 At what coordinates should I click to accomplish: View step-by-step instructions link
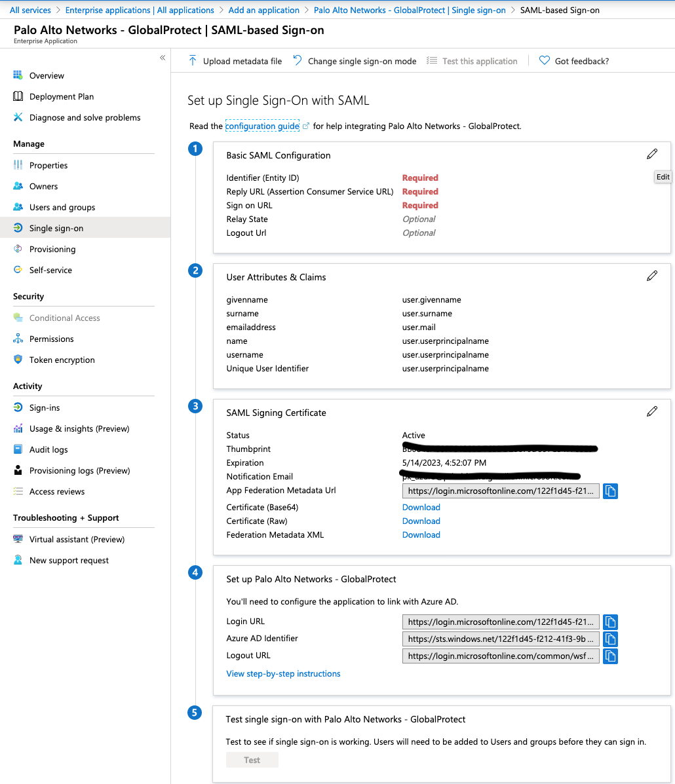(x=283, y=673)
